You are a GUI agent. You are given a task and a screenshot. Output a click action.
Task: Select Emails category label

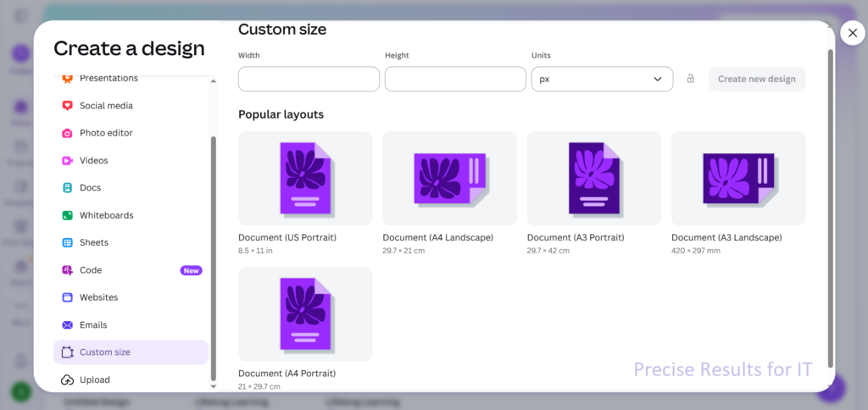pyautogui.click(x=93, y=324)
